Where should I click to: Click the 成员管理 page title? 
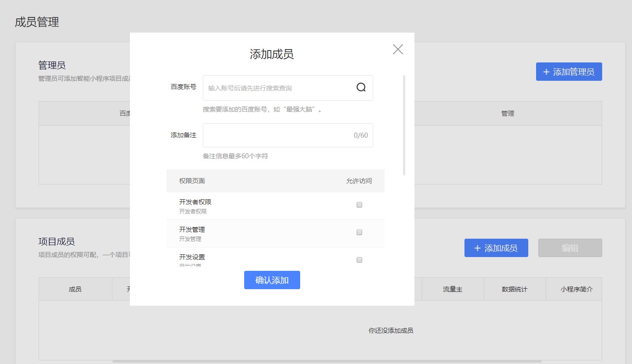(x=37, y=22)
